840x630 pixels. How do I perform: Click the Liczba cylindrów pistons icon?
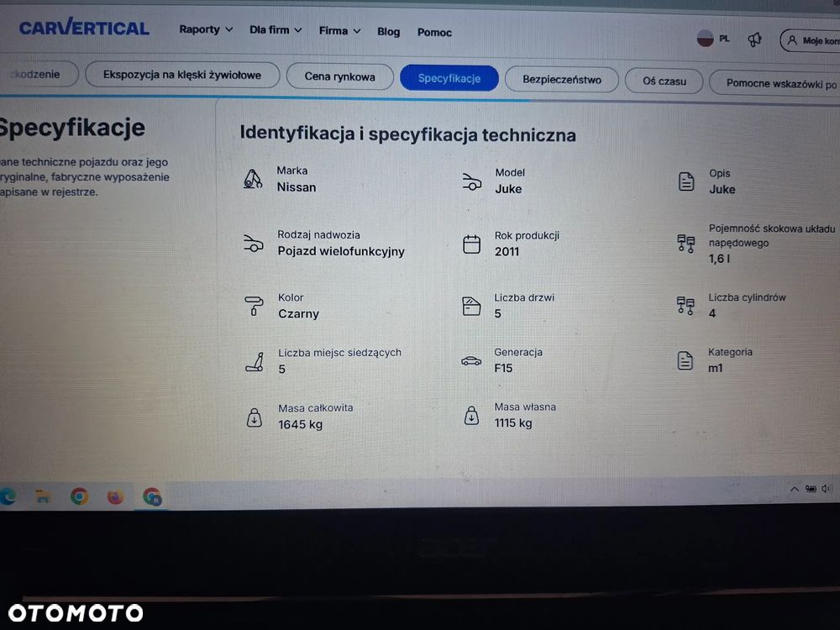(685, 306)
